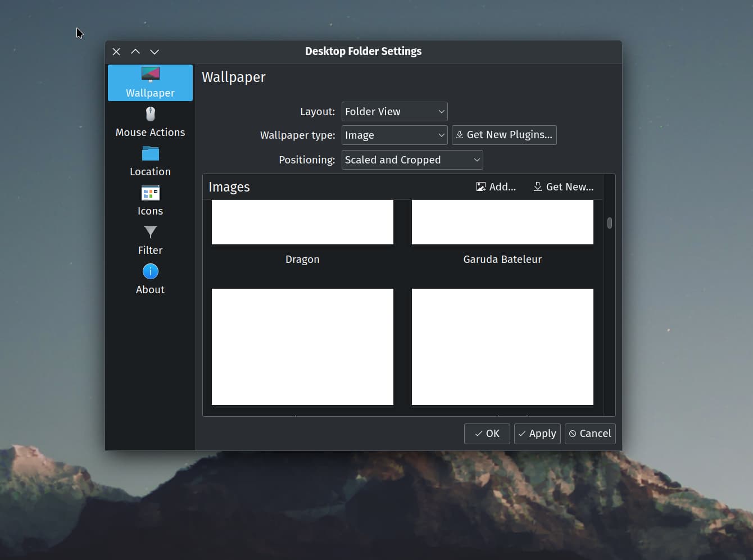
Task: Open Mouse Actions via the mouse icon
Action: click(x=150, y=114)
